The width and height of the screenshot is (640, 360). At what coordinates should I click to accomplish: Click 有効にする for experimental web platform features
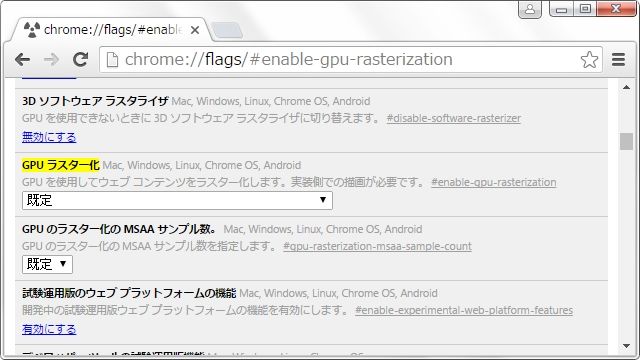pyautogui.click(x=49, y=329)
